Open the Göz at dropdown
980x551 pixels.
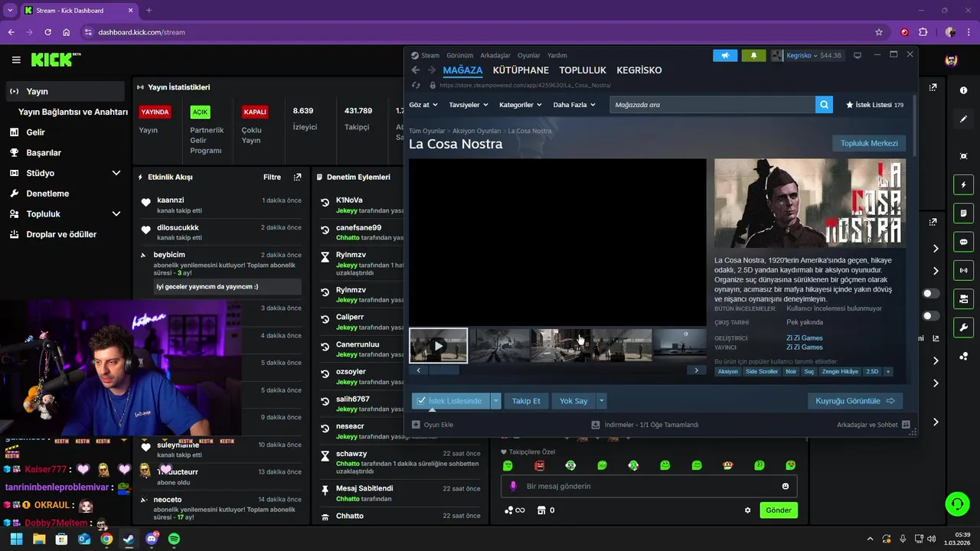[x=423, y=105]
